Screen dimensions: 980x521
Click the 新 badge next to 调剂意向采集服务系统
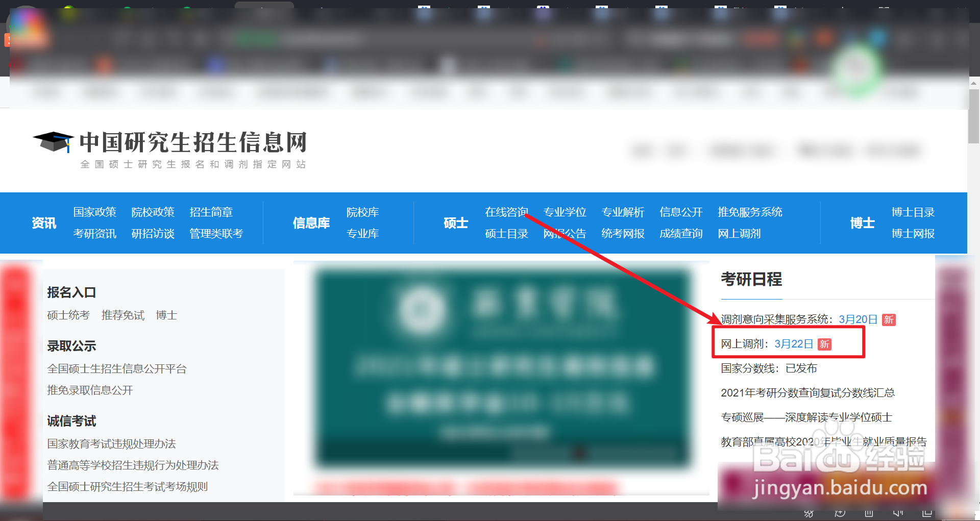click(888, 319)
